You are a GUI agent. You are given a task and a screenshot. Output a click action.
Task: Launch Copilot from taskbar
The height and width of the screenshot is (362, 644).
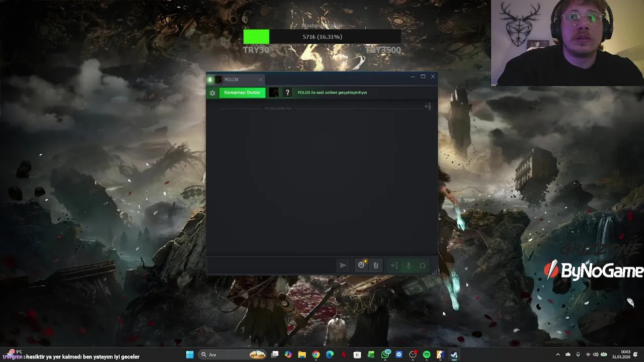pyautogui.click(x=288, y=354)
